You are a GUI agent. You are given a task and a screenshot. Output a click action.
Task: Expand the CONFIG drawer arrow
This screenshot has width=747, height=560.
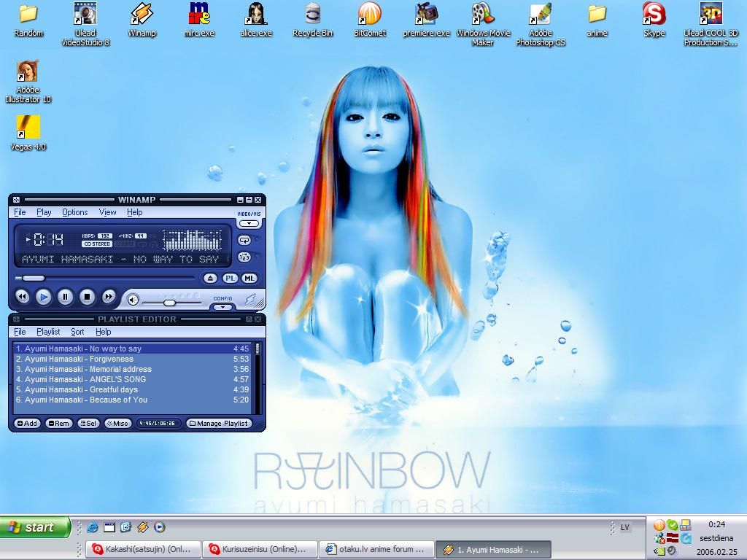[x=222, y=307]
